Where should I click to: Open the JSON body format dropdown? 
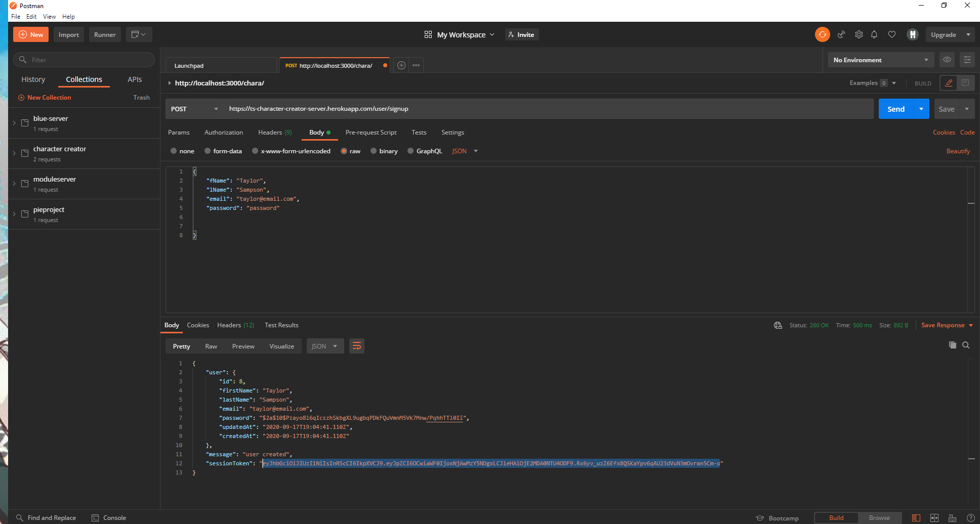[465, 151]
